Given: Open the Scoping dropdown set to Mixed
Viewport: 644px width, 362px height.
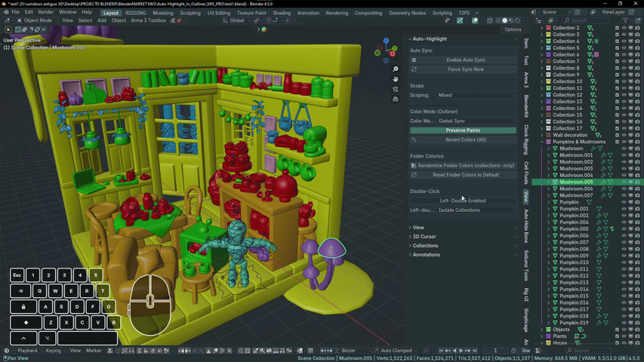Looking at the screenshot, I should coord(476,95).
